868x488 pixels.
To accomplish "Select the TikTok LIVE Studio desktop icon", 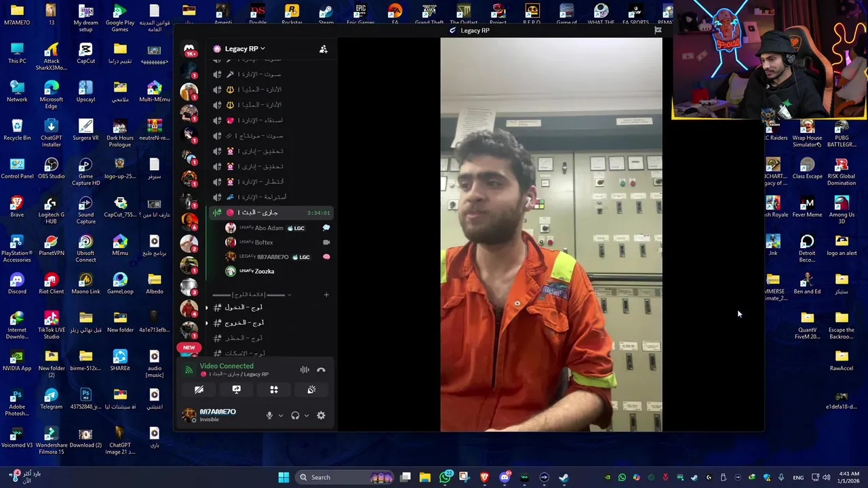I will (52, 323).
